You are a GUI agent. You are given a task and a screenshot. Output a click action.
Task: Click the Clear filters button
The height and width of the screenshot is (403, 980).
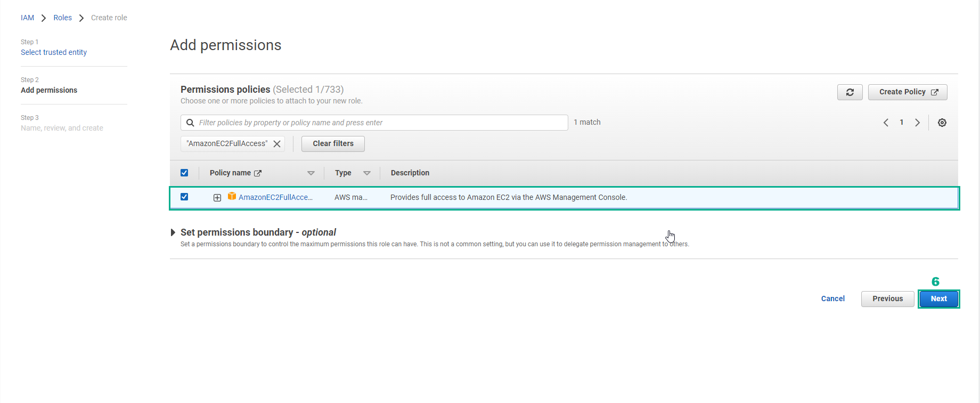pos(333,144)
